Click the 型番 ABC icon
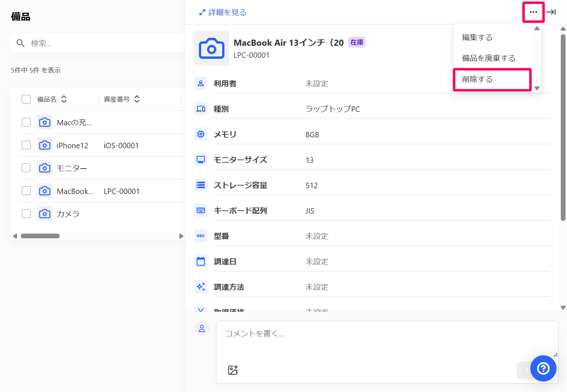The image size is (567, 392). pos(201,236)
